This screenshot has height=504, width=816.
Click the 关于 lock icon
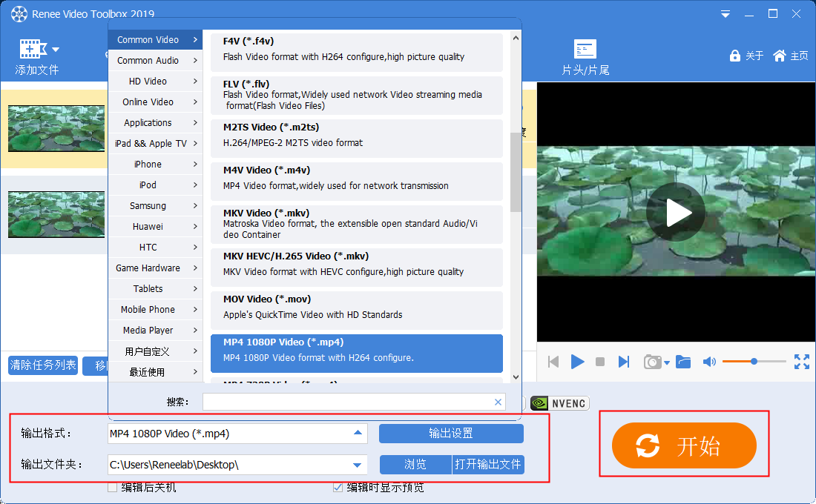(x=735, y=56)
